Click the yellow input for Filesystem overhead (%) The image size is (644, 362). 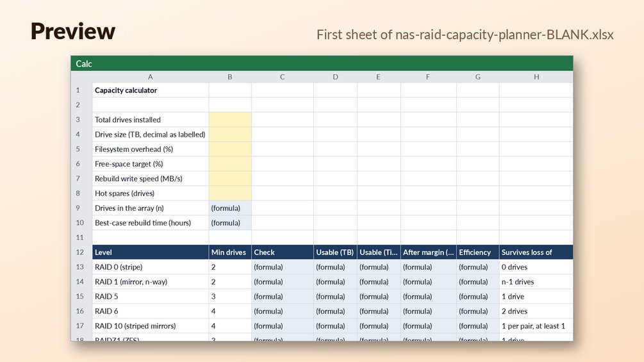click(230, 149)
